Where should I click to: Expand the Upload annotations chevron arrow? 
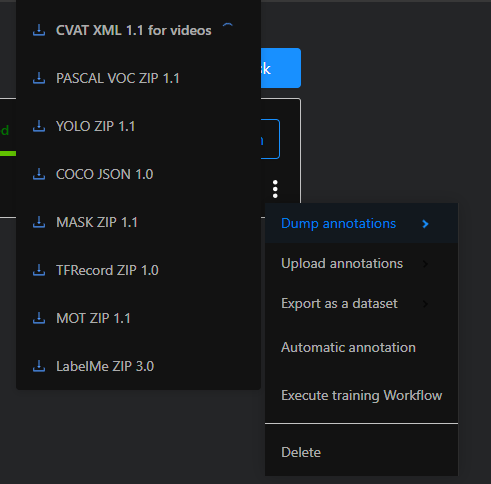click(x=425, y=264)
